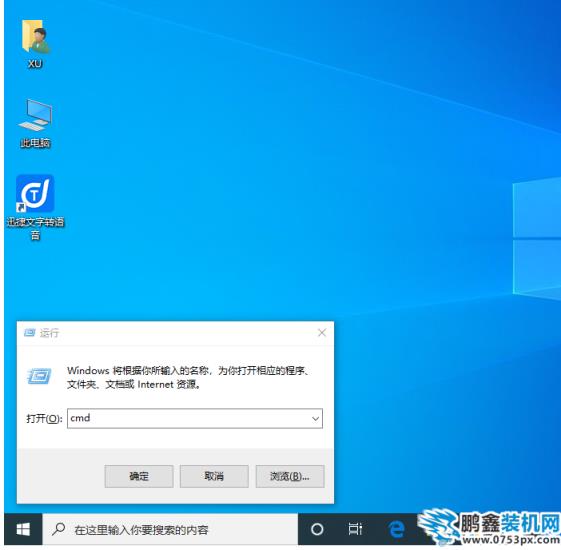
Task: Close the 运行 dialog with X
Action: (322, 333)
